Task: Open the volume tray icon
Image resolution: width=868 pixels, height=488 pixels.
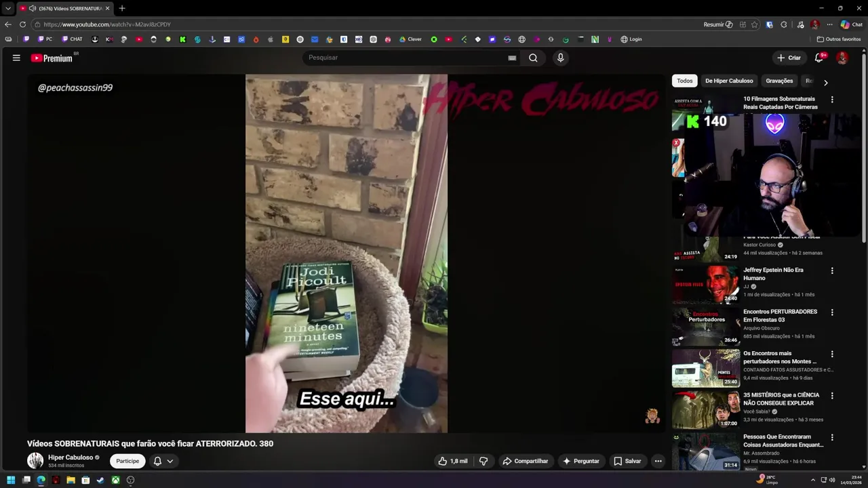Action: coord(832,480)
